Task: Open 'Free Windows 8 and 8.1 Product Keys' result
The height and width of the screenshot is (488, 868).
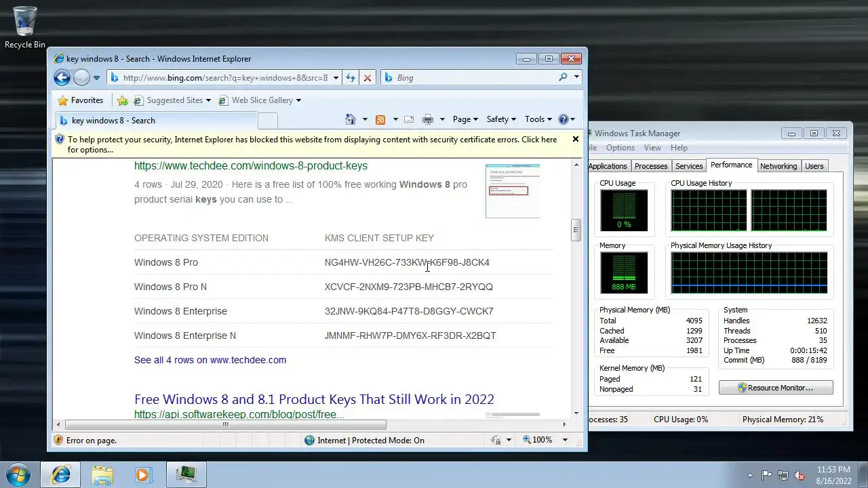Action: pyautogui.click(x=314, y=399)
